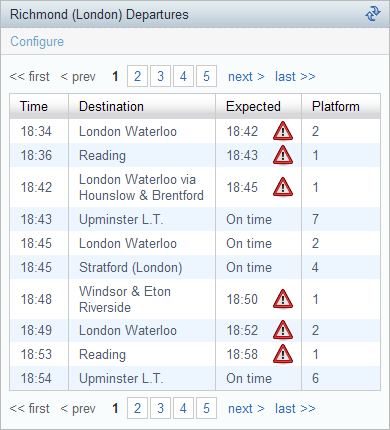Click the alert triangle beside 18:45 expected time
Screen dimensions: 390x430
click(x=283, y=187)
